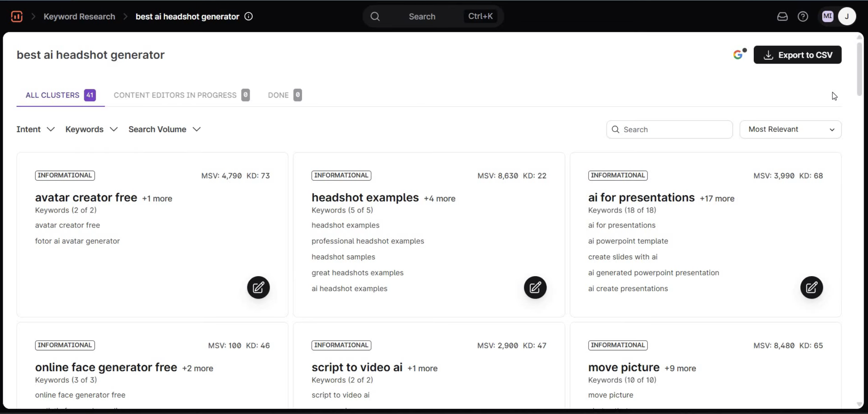Open move picture cluster title
868x414 pixels.
click(624, 367)
